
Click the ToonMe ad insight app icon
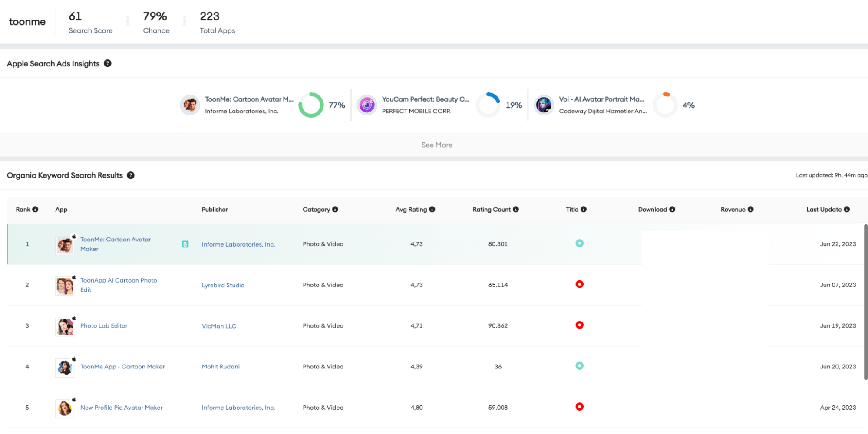pyautogui.click(x=190, y=105)
